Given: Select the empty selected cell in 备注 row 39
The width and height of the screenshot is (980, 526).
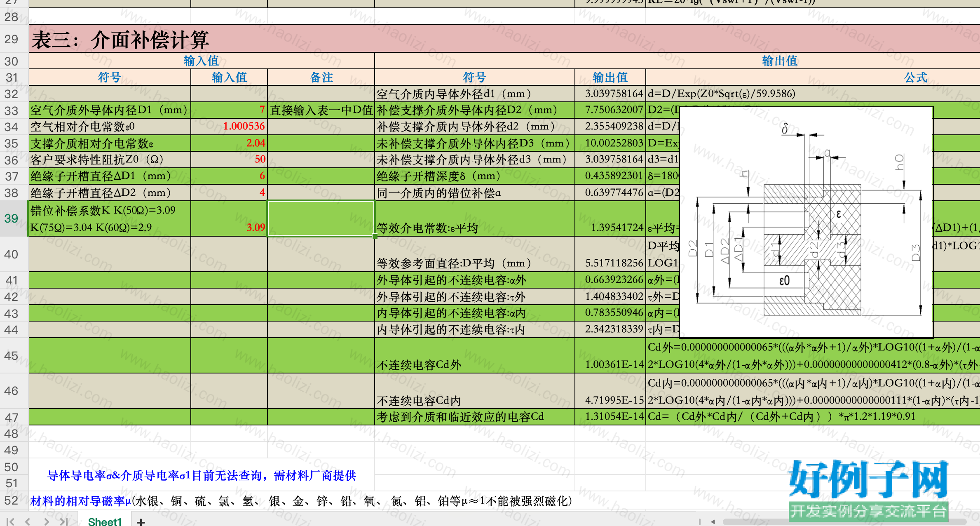Looking at the screenshot, I should [x=321, y=218].
